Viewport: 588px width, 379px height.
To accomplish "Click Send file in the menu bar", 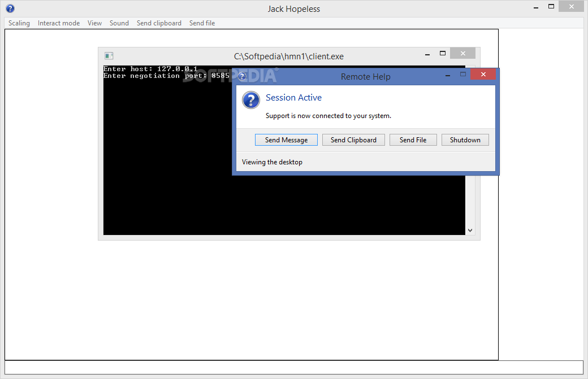I will [x=202, y=23].
